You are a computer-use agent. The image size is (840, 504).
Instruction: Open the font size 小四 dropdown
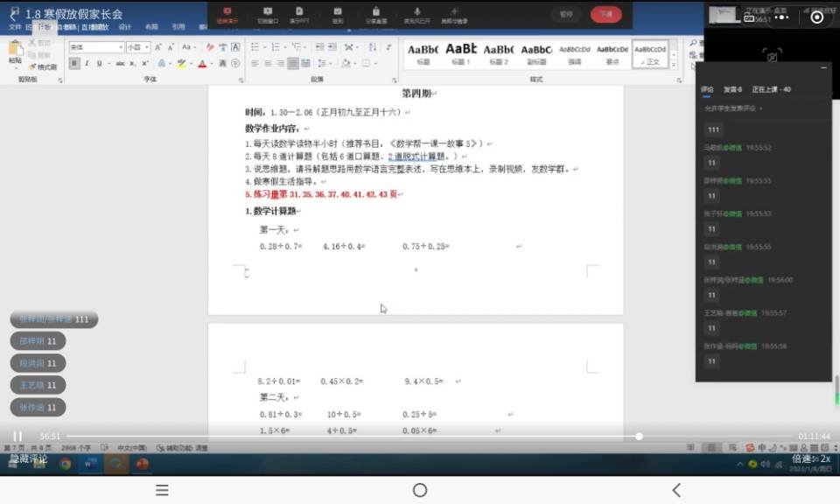pos(138,47)
